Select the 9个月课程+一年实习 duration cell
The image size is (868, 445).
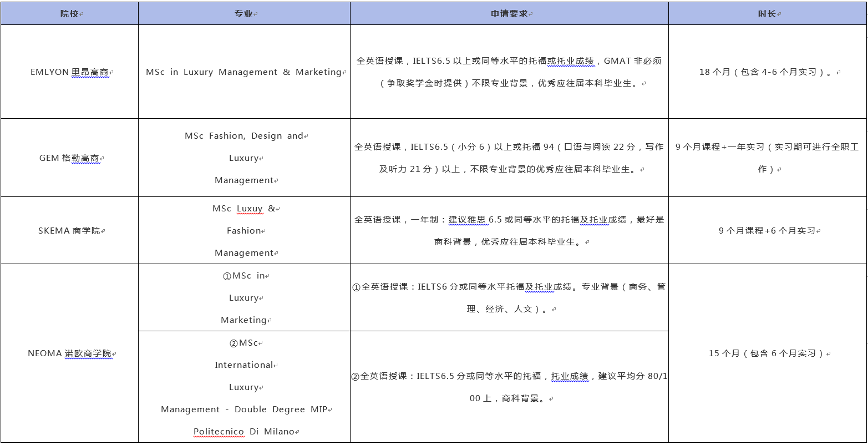[x=767, y=158]
